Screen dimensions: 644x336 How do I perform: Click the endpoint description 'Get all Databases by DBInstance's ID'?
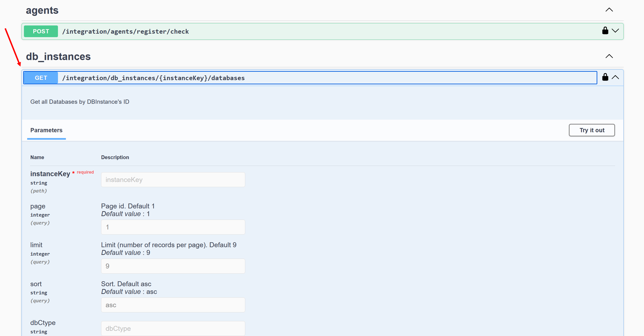(x=80, y=102)
